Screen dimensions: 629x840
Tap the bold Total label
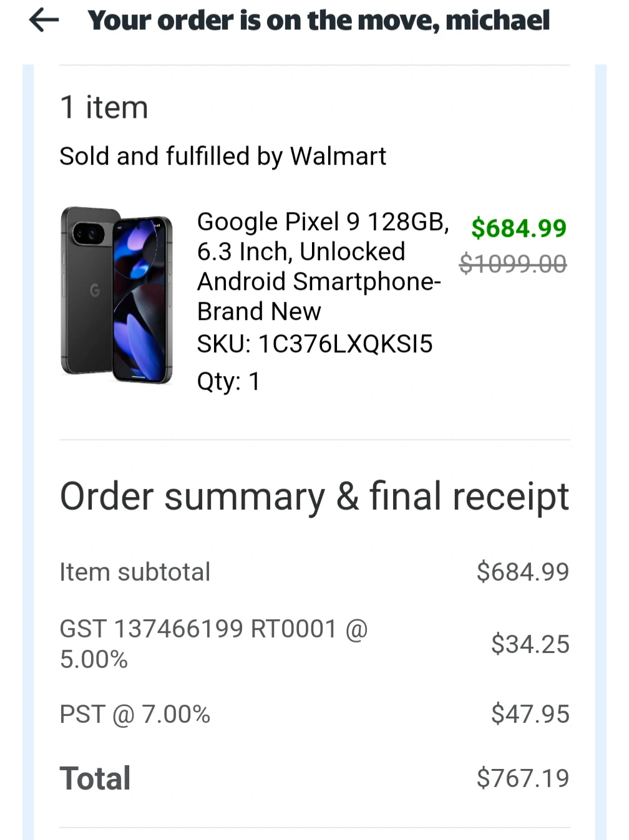pos(95,778)
